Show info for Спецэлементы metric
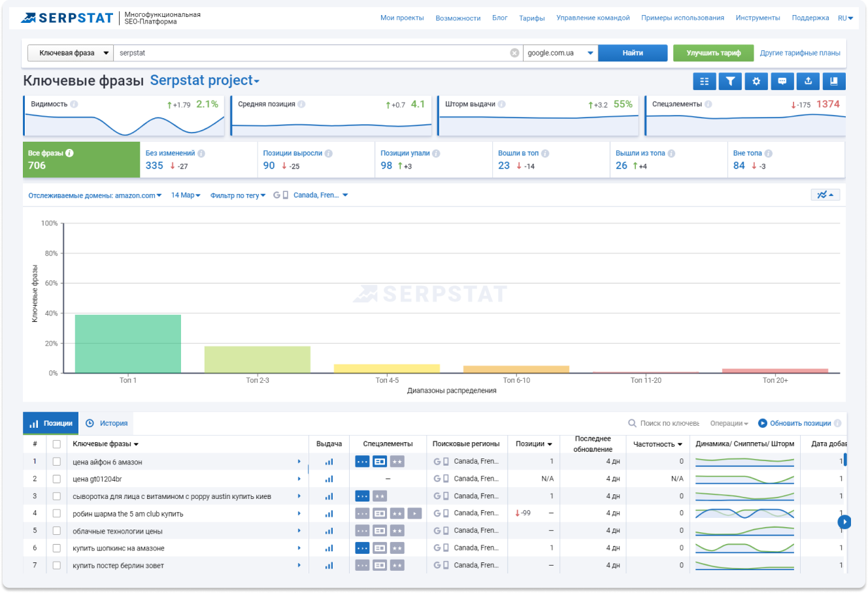The height and width of the screenshot is (593, 868). 708,104
